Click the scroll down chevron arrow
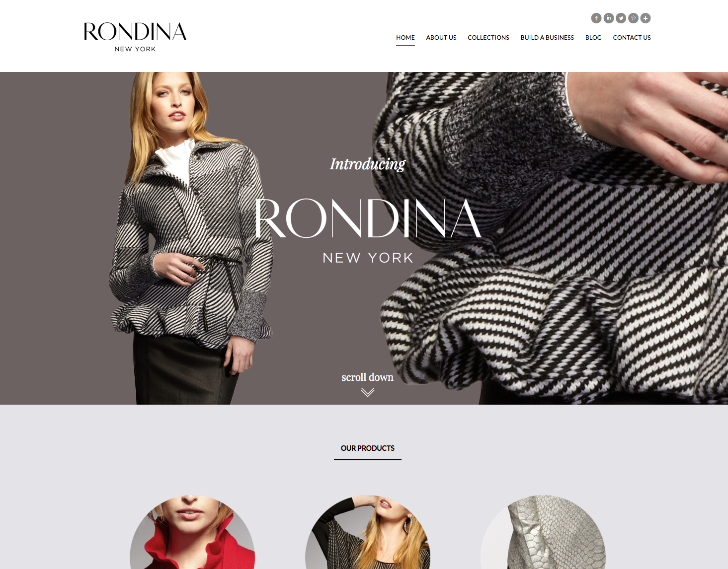Screen dimensions: 728x569 tap(368, 392)
